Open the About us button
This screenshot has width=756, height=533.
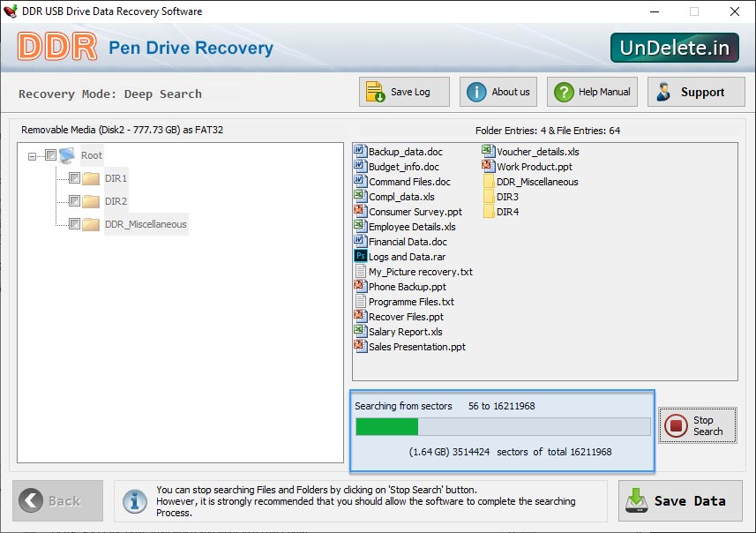[x=498, y=92]
